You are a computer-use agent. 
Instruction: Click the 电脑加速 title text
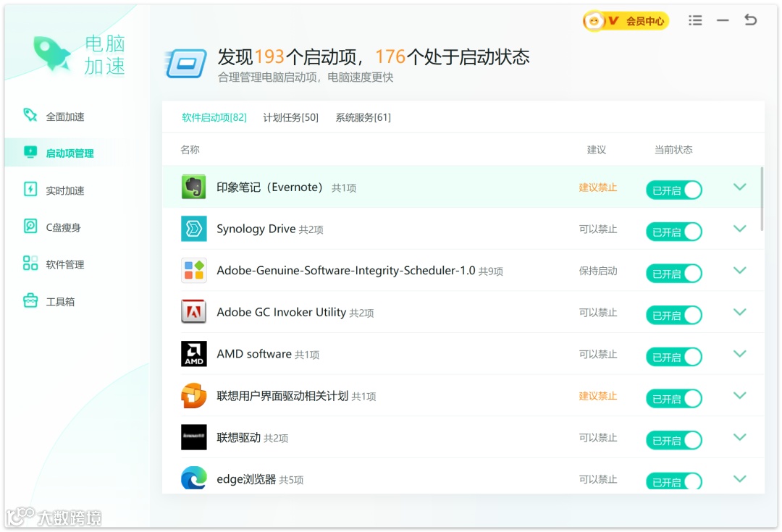coord(104,55)
